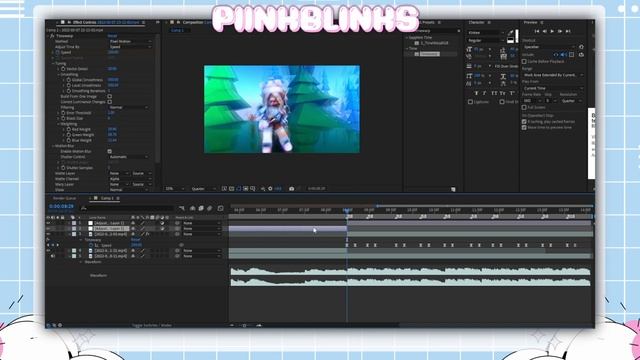
Task: Open the Filtering Normal dropdown
Action: (x=129, y=107)
